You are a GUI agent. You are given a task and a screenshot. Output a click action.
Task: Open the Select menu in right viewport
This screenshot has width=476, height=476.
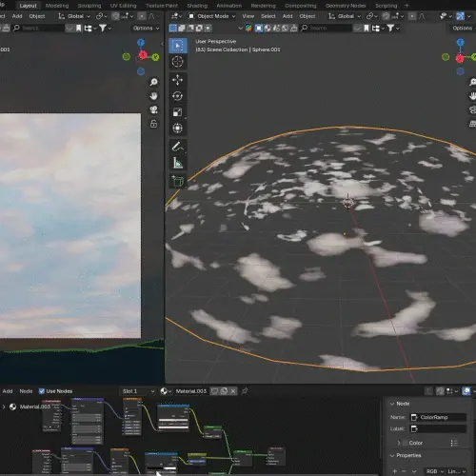[268, 16]
